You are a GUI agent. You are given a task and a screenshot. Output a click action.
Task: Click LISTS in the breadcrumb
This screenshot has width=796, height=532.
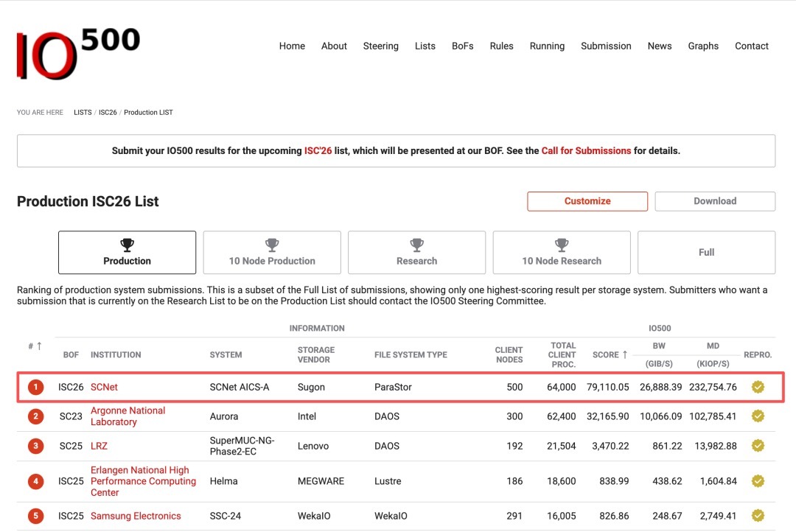(83, 112)
